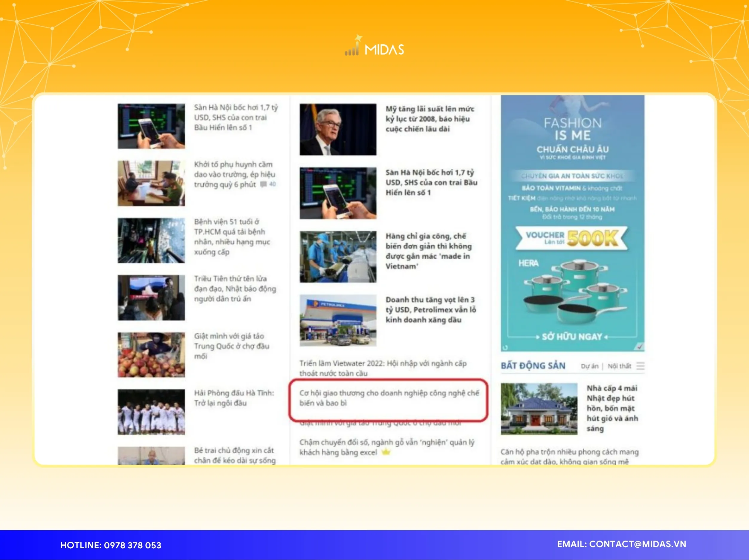The image size is (749, 560).
Task: Click the left arrow beside SỞ HỮU NGAY
Action: 538,337
